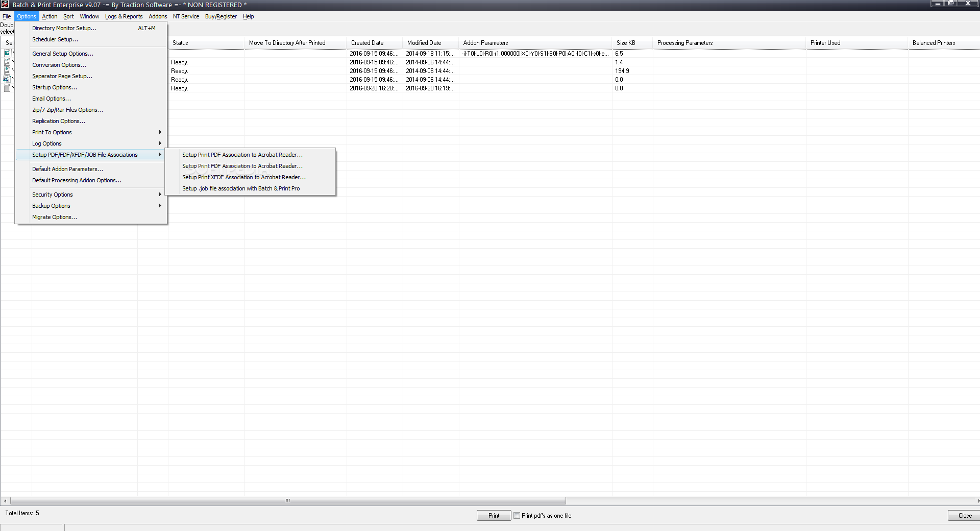This screenshot has height=531, width=980.
Task: Click modified date 2016-09-20 16:19 cell
Action: coord(430,88)
